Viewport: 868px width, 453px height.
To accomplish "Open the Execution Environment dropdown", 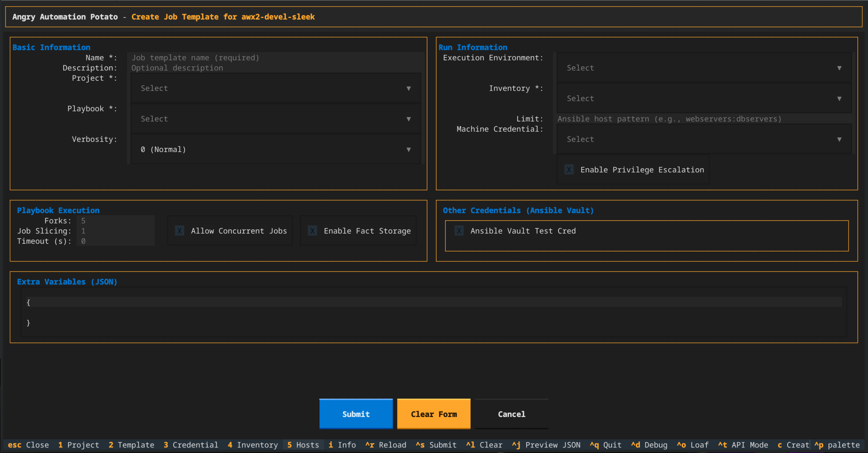I will pyautogui.click(x=704, y=68).
